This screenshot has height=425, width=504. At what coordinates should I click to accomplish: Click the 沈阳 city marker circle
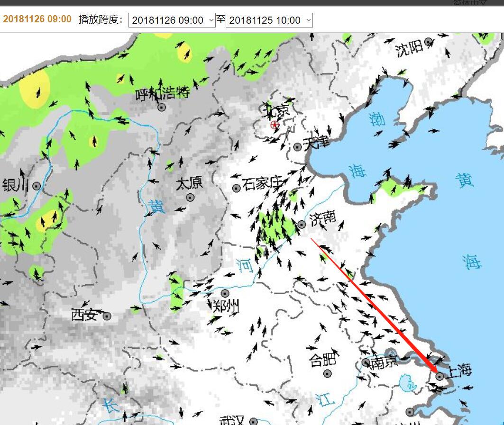point(429,42)
